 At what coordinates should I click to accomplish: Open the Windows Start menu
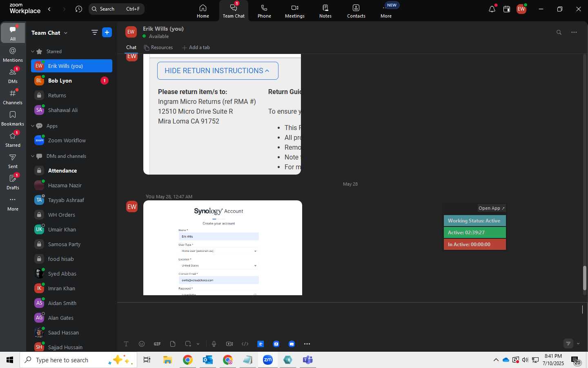point(10,360)
